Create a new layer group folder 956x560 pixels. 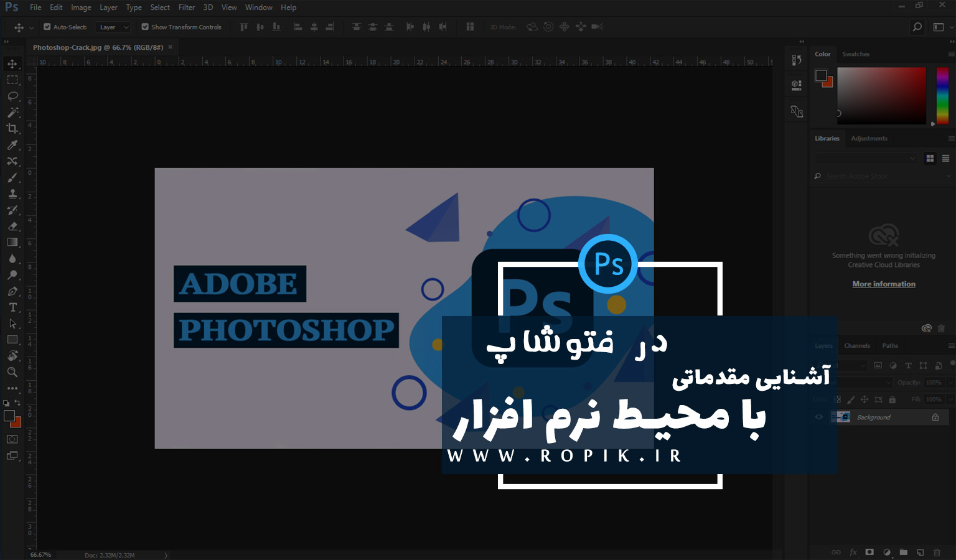903,552
